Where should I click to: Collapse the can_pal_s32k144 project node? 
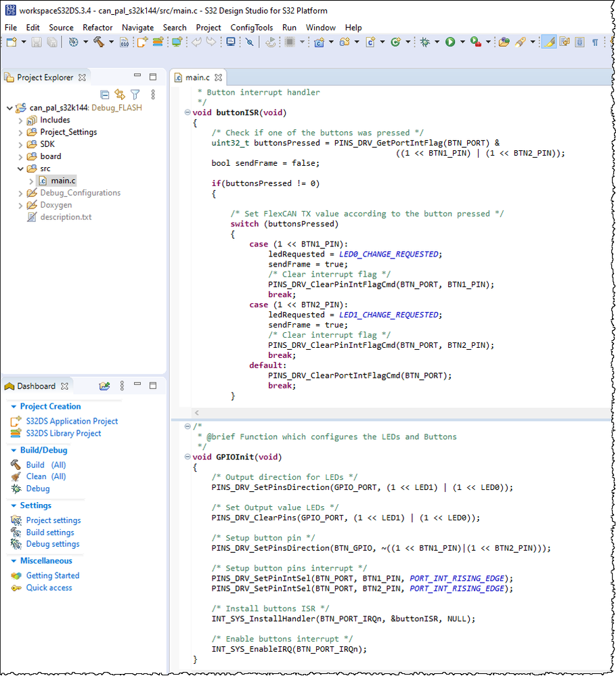(x=9, y=108)
